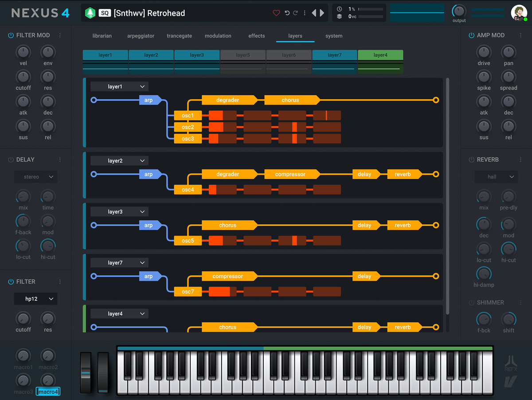Select the layer6 tab strip label
Screen dimensions: 532x400
pos(289,55)
